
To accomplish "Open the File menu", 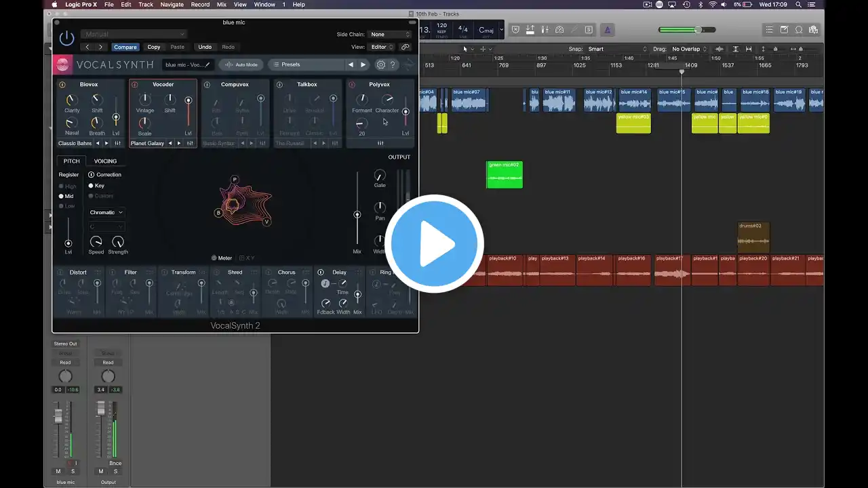I will [x=108, y=5].
